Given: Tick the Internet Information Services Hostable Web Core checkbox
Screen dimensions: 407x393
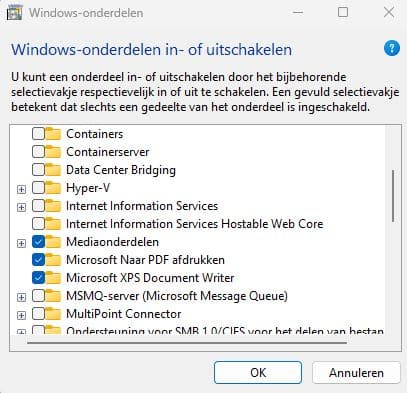Looking at the screenshot, I should point(38,224).
